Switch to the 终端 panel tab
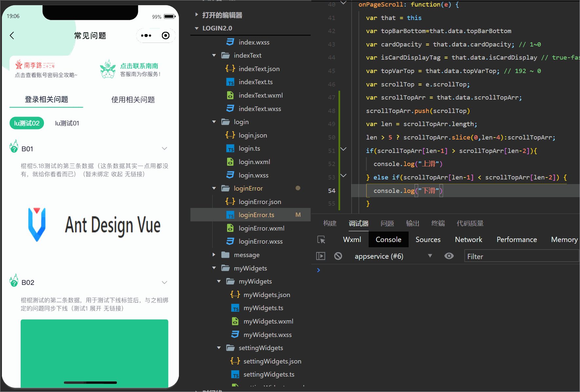This screenshot has width=580, height=392. point(438,223)
